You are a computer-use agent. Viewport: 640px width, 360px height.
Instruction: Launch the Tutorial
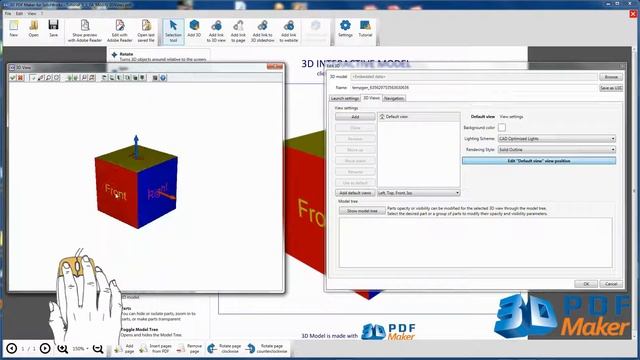click(365, 29)
